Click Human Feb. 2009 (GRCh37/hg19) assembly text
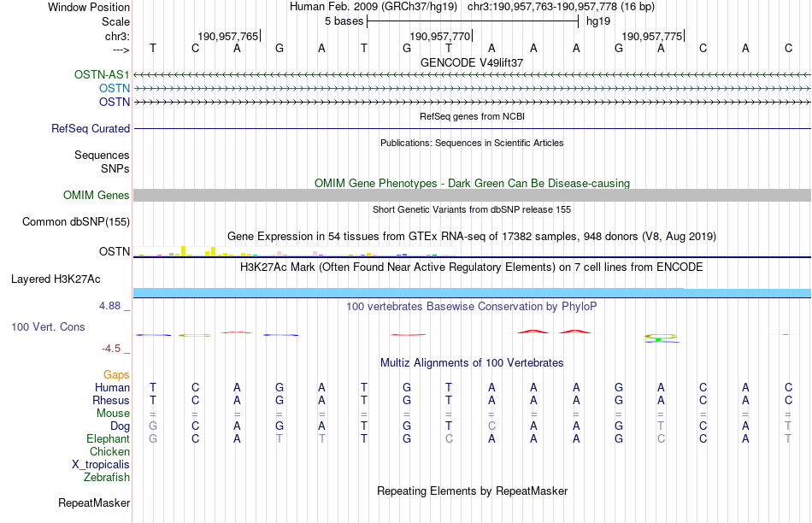Viewport: 812px width, 523px height. pos(374,7)
